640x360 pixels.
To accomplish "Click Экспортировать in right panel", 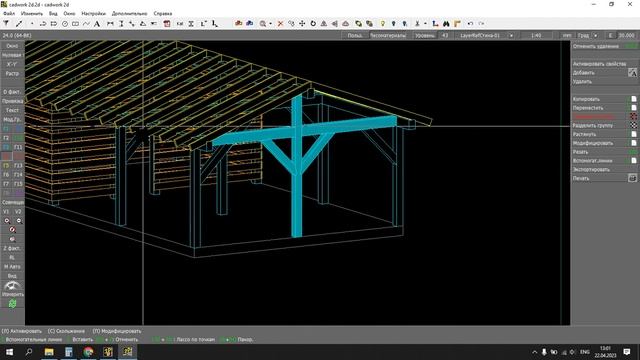I will (591, 169).
